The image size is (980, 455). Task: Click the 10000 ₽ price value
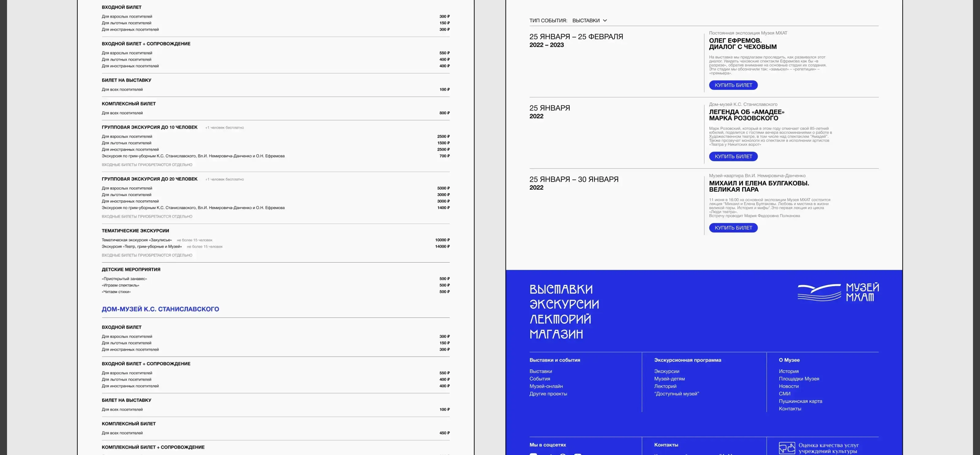tap(442, 240)
